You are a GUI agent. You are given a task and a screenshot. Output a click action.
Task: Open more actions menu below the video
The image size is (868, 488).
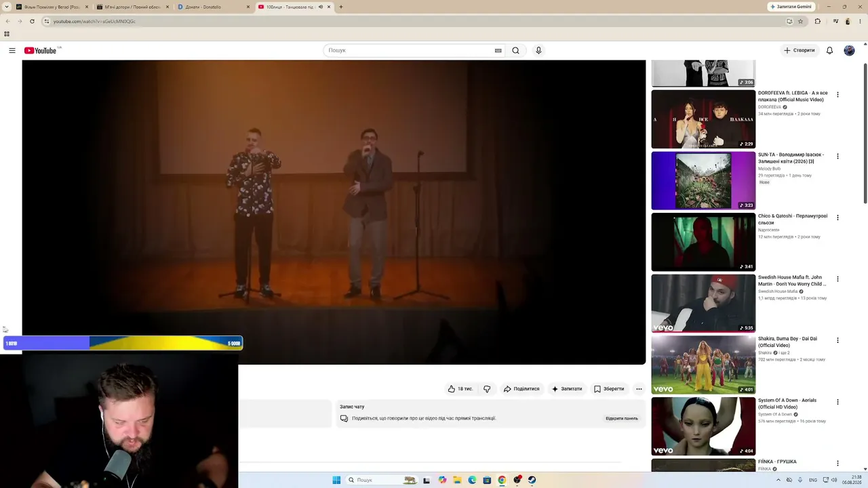click(639, 389)
